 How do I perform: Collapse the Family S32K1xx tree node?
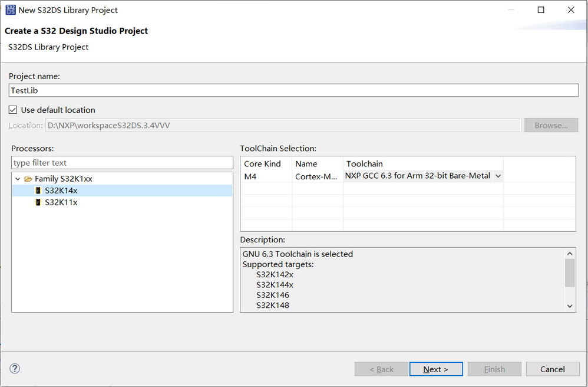(x=18, y=179)
